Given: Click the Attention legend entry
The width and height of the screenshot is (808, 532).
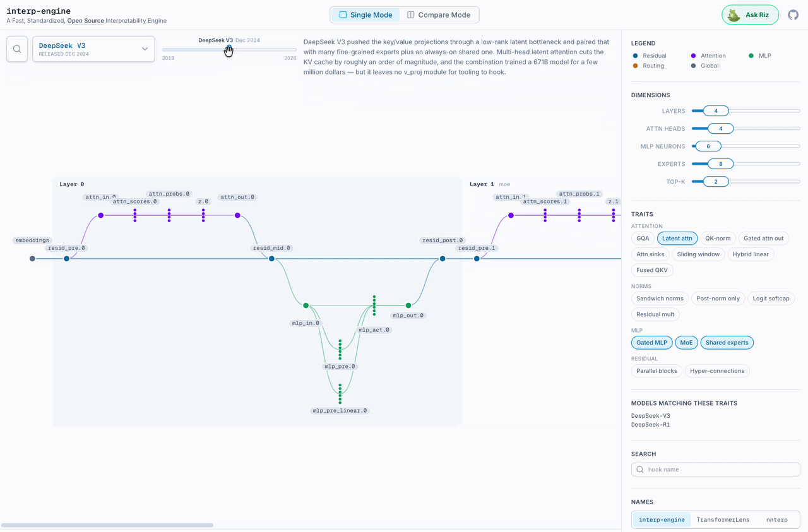Looking at the screenshot, I should [708, 56].
